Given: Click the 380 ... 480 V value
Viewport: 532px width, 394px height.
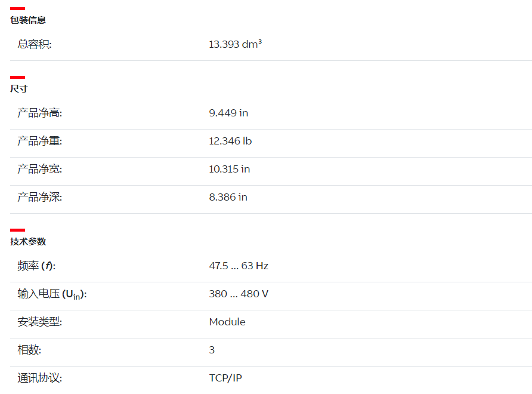Looking at the screenshot, I should pos(239,294).
